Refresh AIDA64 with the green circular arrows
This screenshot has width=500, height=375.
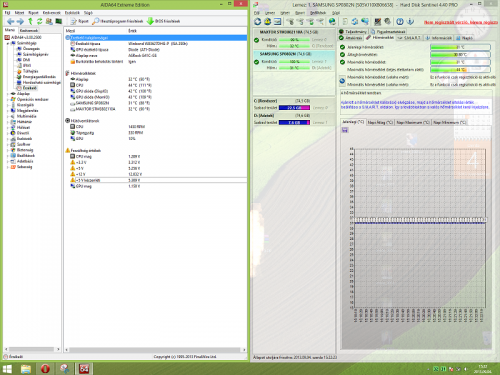(x=39, y=21)
